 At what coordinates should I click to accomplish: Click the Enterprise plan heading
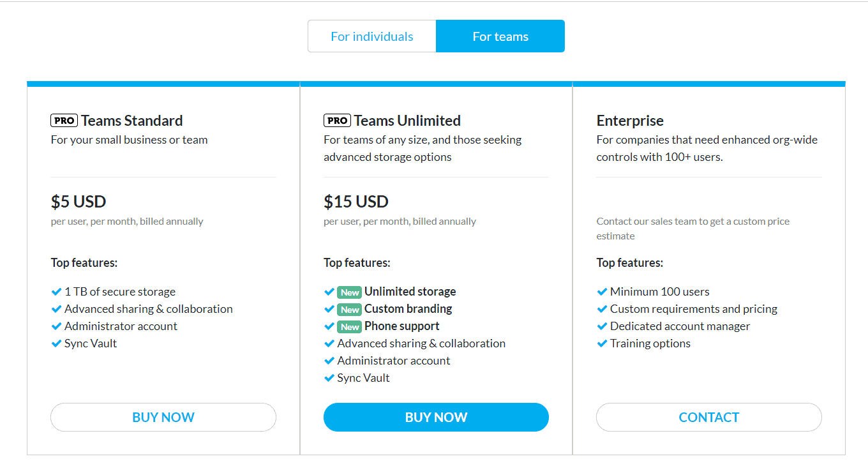tap(630, 121)
